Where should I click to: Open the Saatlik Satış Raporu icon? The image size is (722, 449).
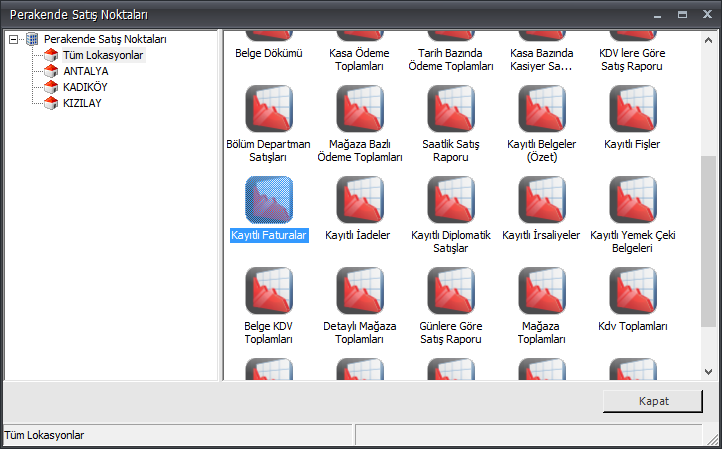click(451, 109)
